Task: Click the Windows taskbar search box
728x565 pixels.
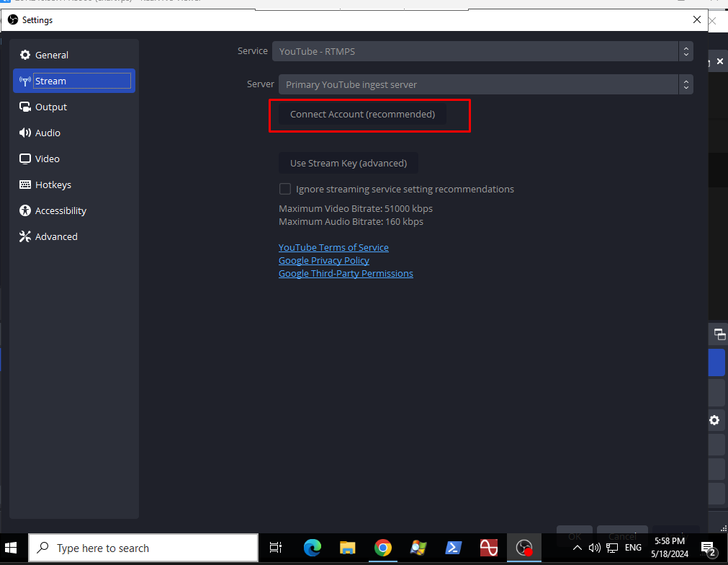Action: [143, 548]
